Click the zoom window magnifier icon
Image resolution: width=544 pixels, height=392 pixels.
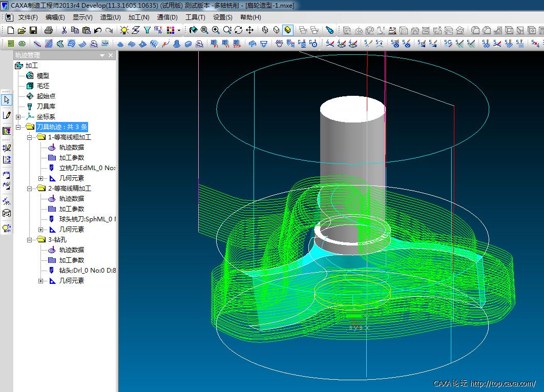point(205,30)
